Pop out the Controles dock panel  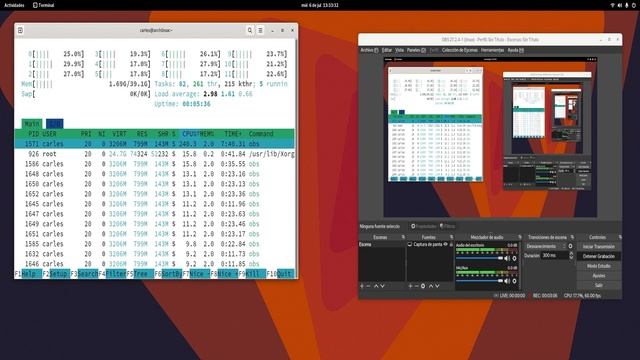tap(620, 237)
